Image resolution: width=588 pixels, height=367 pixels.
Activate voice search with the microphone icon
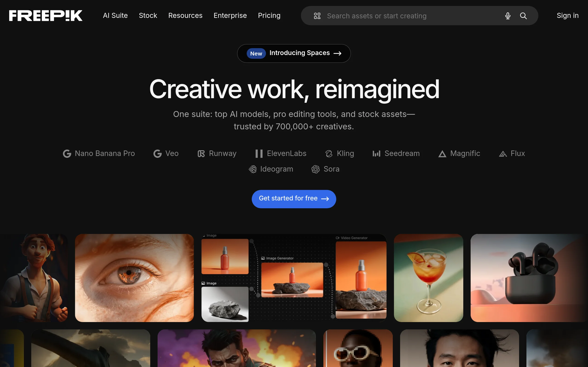pos(508,16)
